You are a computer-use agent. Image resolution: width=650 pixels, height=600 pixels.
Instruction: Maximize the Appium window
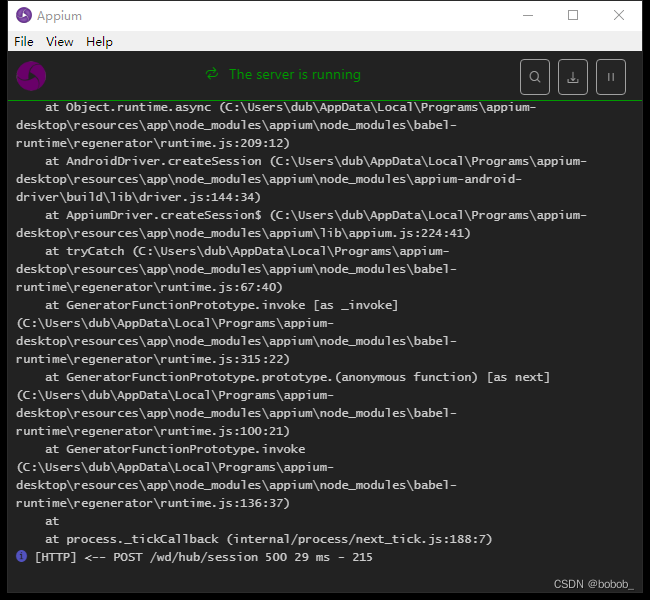[573, 15]
